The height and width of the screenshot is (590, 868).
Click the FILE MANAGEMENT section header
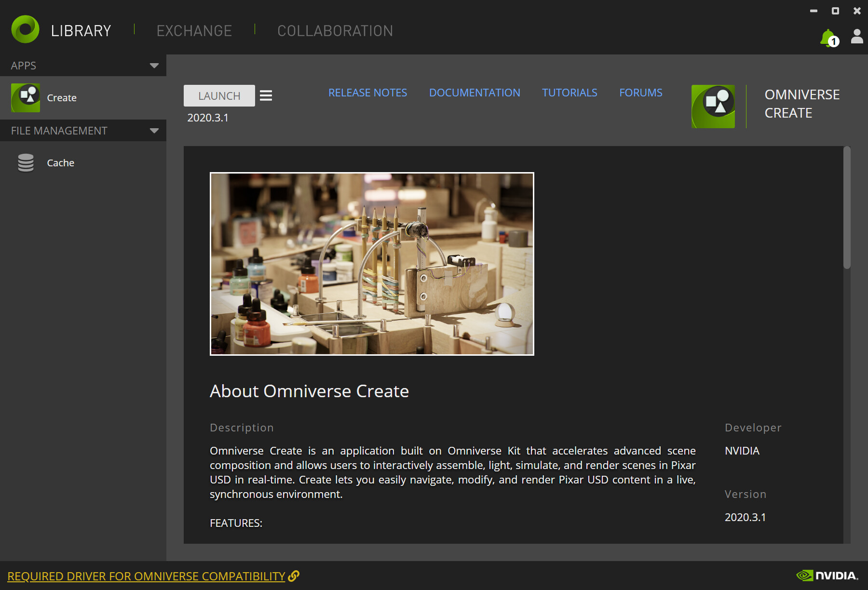click(83, 131)
